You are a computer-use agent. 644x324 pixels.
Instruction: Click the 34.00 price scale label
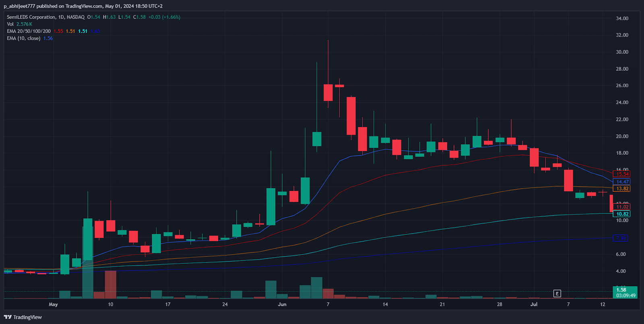click(622, 18)
